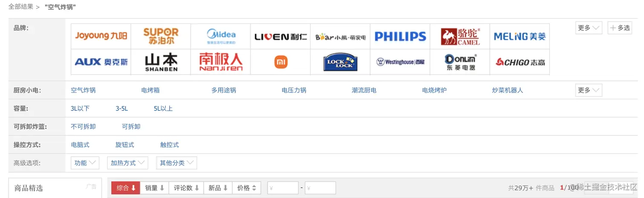
Task: Sort results by 综合
Action: point(126,188)
